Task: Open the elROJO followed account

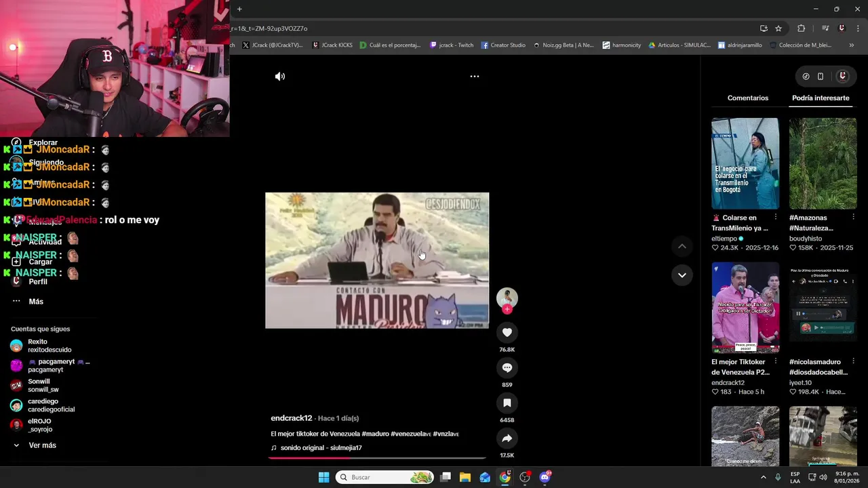Action: pyautogui.click(x=31, y=425)
